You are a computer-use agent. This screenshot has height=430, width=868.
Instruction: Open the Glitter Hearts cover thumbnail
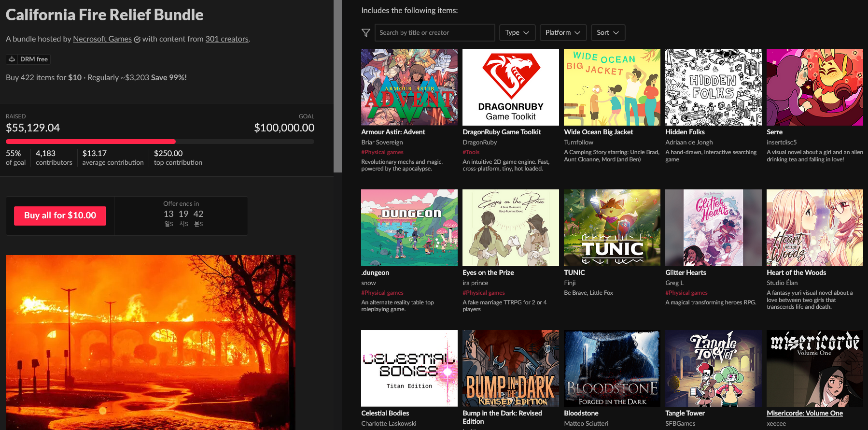click(714, 228)
